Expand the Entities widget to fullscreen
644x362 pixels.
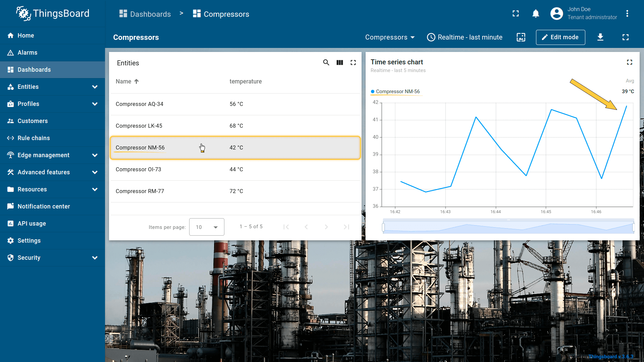pyautogui.click(x=353, y=63)
